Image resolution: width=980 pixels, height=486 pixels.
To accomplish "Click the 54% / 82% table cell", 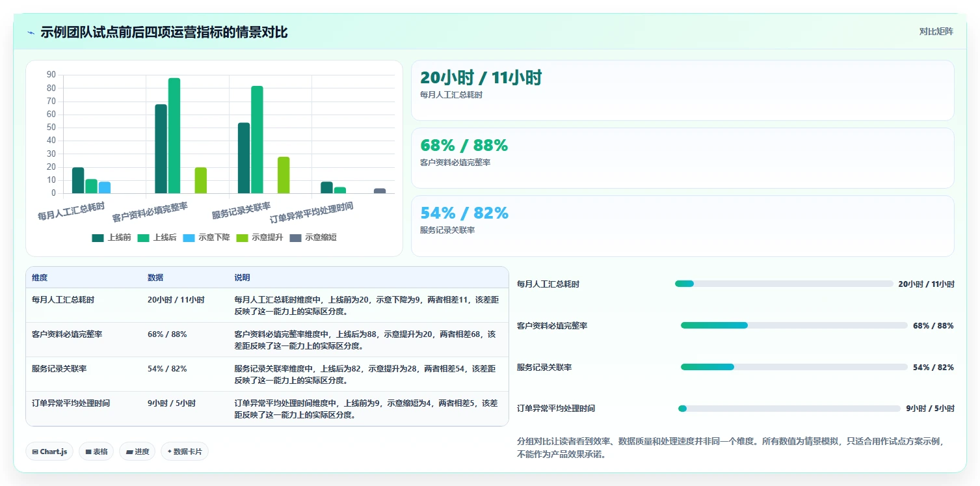I will (x=167, y=369).
